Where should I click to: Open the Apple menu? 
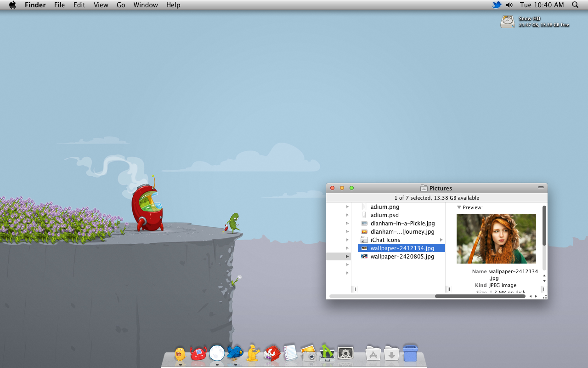[12, 5]
